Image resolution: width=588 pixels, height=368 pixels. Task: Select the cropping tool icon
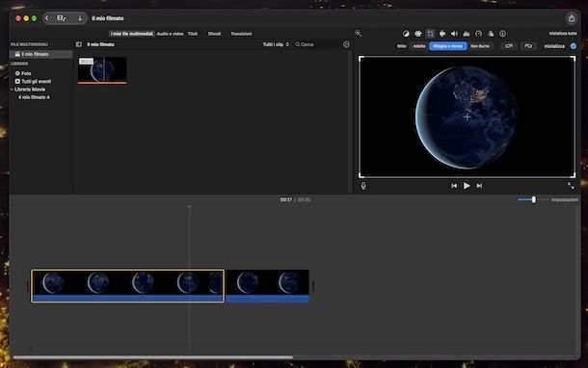[430, 34]
